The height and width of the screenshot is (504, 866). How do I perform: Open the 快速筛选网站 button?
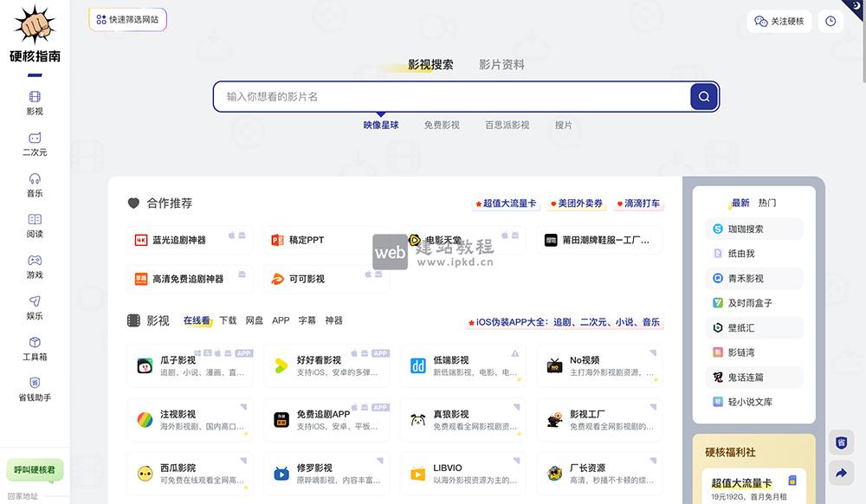tap(127, 18)
